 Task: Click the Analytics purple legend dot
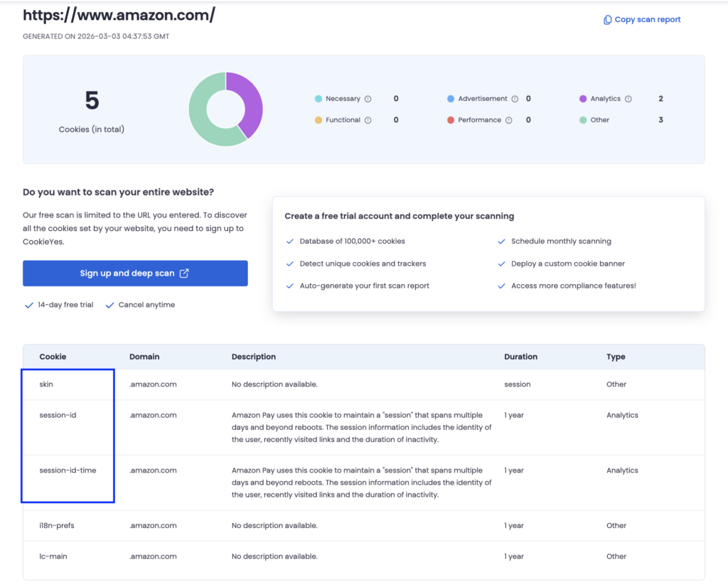pyautogui.click(x=583, y=99)
